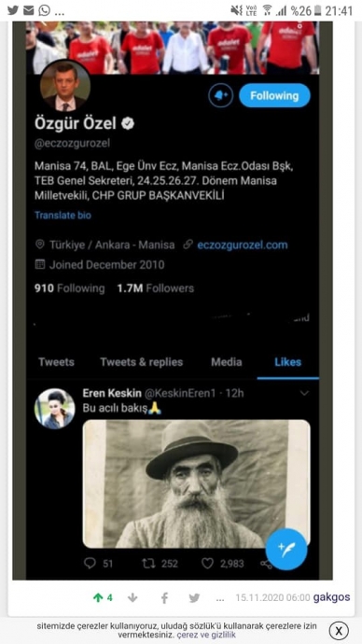This screenshot has height=644, width=362.
Task: Toggle the heart like icon with 2,983
Action: (207, 564)
